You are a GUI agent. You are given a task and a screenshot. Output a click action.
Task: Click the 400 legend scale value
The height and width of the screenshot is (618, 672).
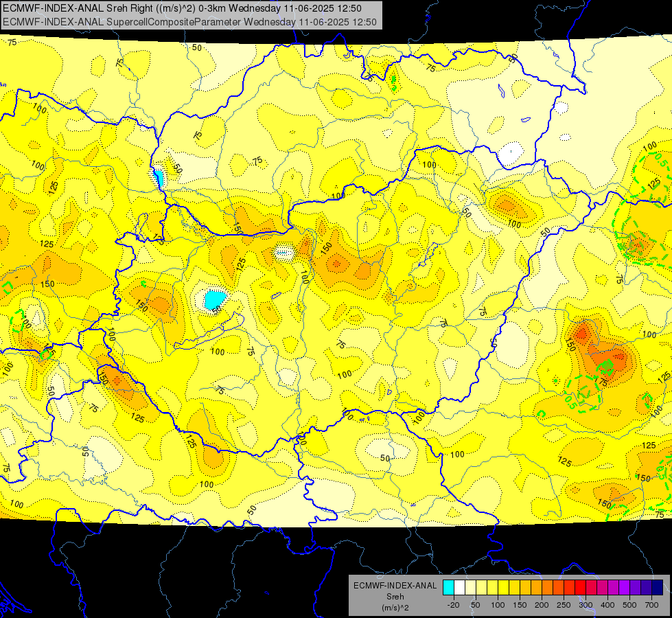click(607, 605)
